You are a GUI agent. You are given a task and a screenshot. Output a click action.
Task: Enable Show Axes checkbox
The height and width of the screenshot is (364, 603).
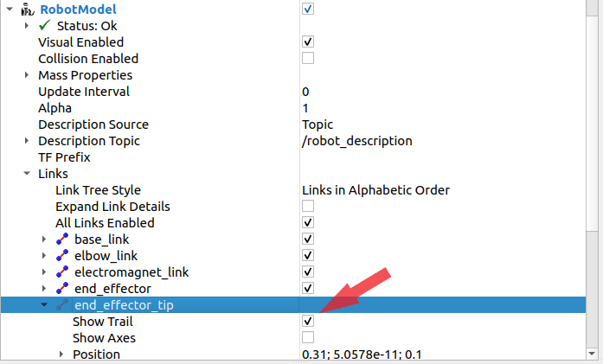[x=308, y=337]
